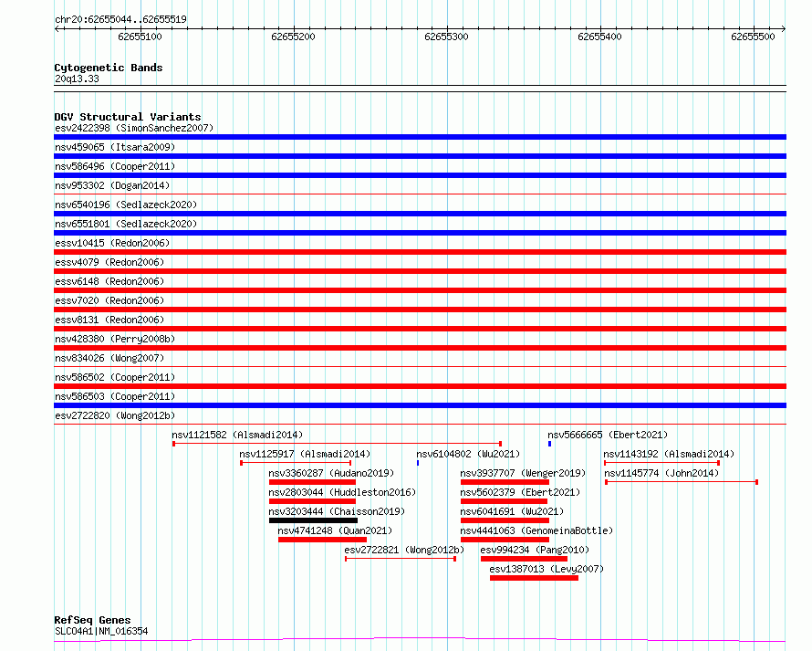The width and height of the screenshot is (812, 651).
Task: Click the esv2422398 (SimonSanchez2007) variant label
Action: [134, 128]
